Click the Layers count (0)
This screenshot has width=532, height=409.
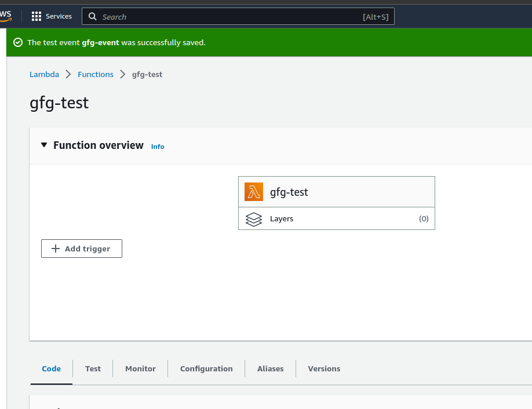(x=424, y=219)
